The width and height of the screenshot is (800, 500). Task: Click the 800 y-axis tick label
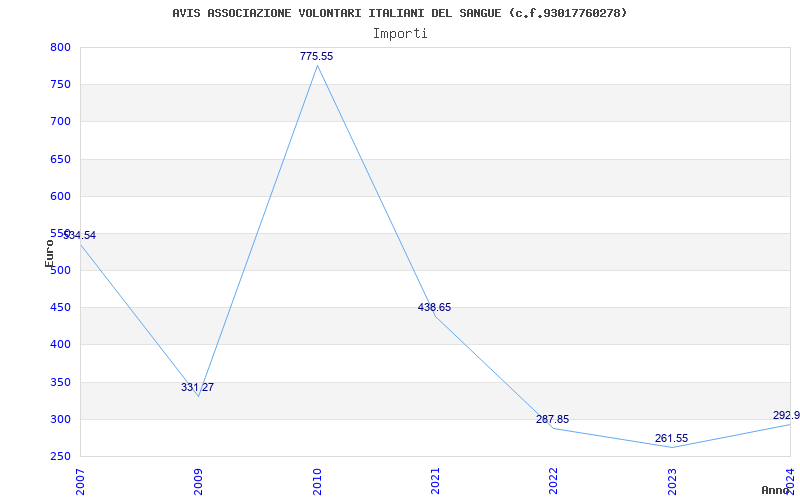click(60, 47)
